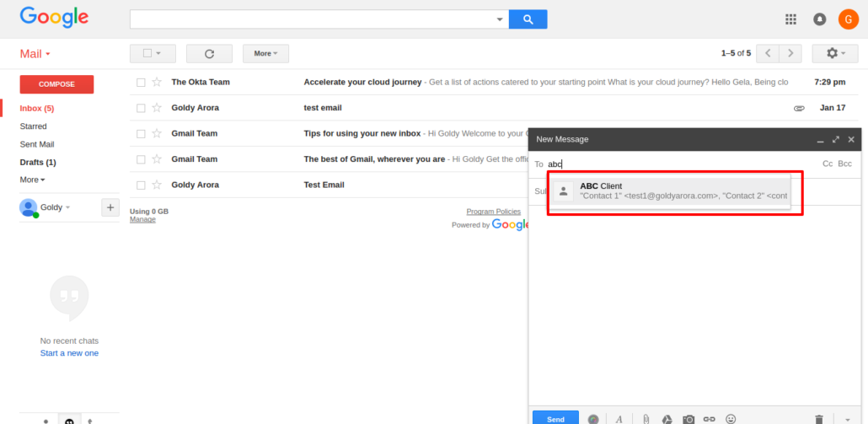
Task: Click the blue search magnifier button
Action: coord(528,19)
